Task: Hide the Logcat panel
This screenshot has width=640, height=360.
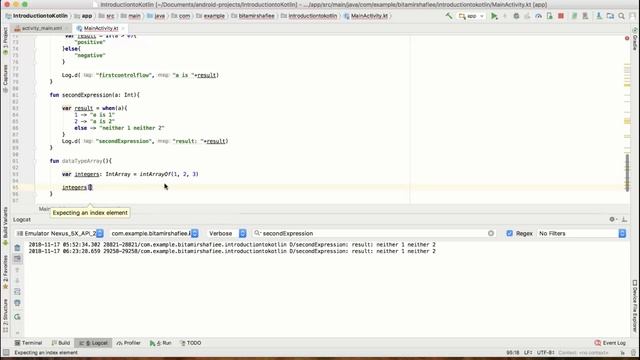Action: pos(624,220)
